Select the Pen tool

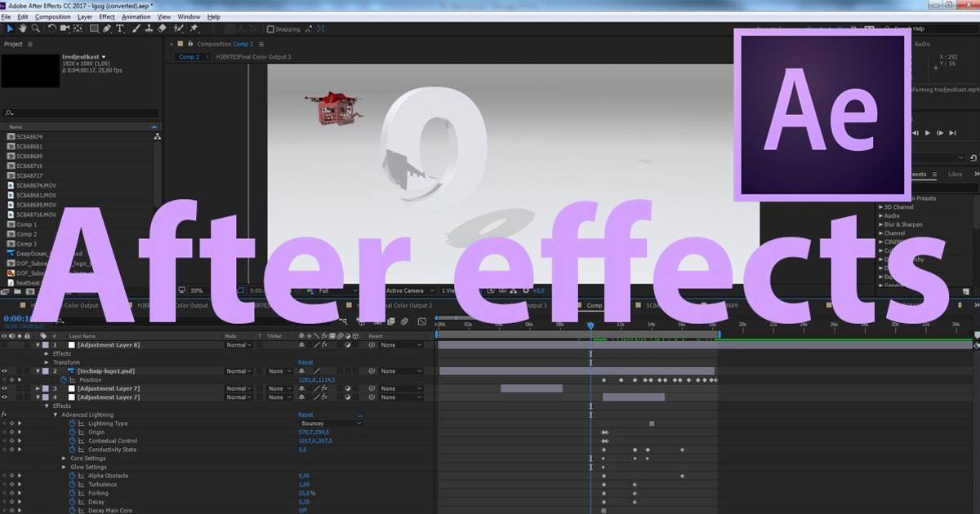[107, 29]
